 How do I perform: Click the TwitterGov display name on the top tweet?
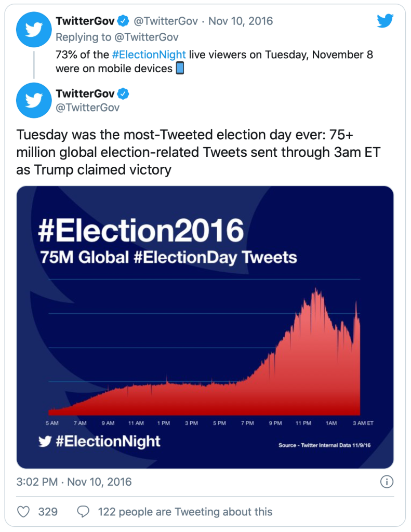85,21
